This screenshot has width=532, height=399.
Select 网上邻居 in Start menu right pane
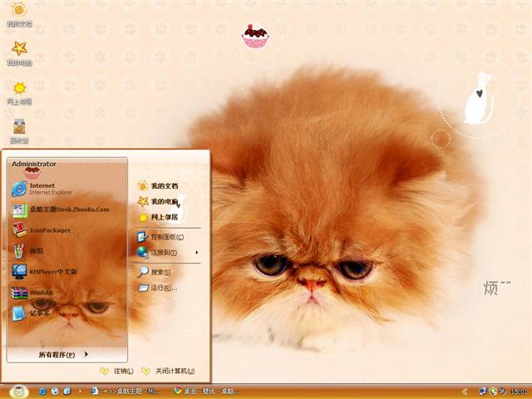tap(158, 217)
